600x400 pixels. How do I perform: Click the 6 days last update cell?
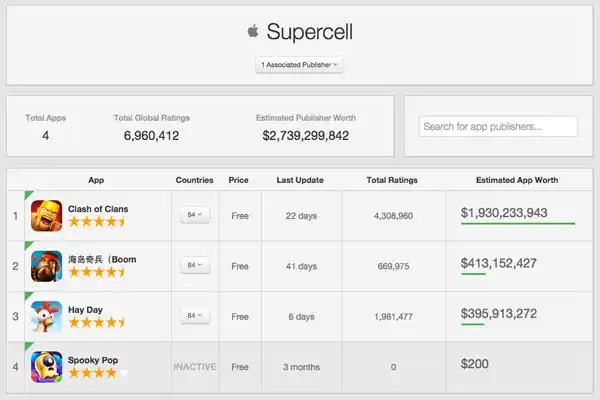coord(301,317)
